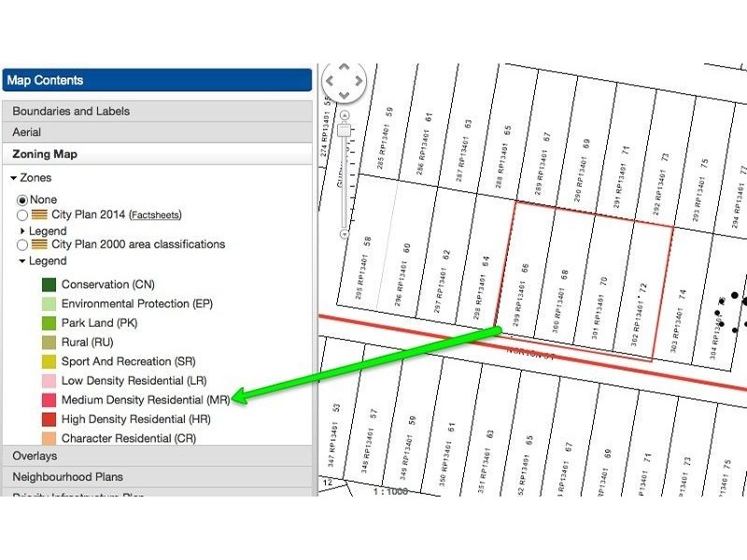Pan the map up with the north arrow
747x560 pixels.
pyautogui.click(x=344, y=67)
